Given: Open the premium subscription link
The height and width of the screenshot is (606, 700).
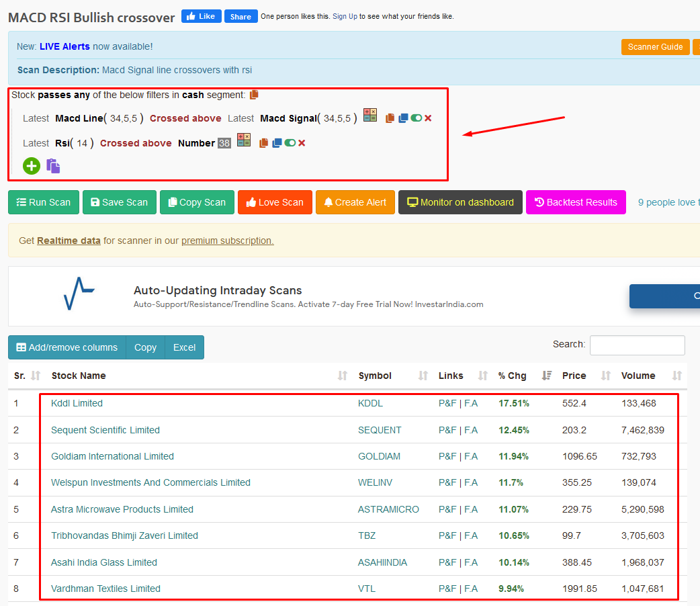Looking at the screenshot, I should [x=227, y=241].
